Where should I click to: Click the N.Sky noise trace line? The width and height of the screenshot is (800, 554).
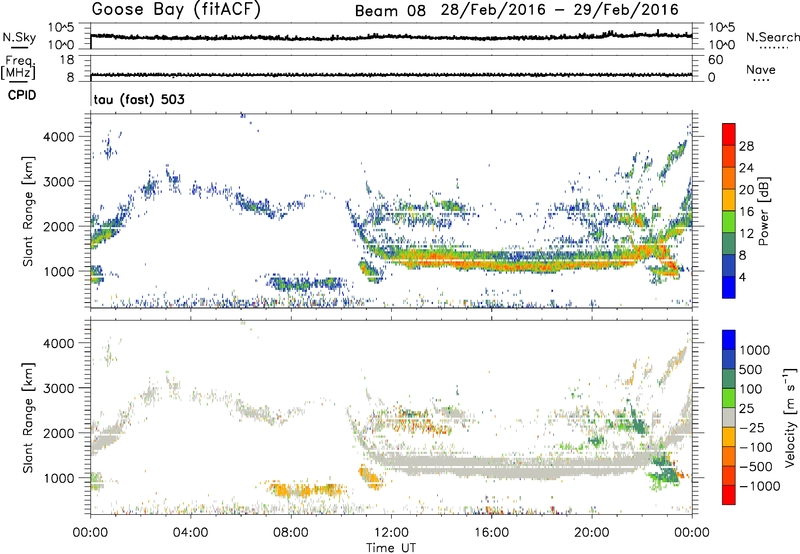click(x=391, y=37)
